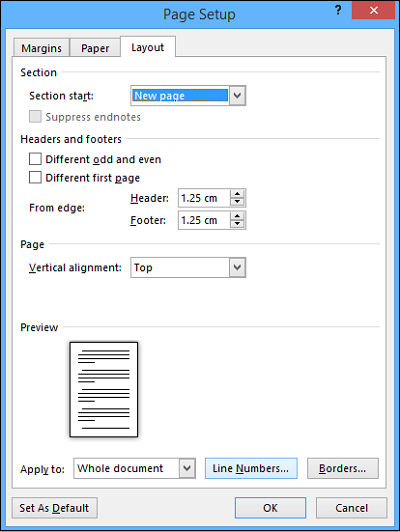
Task: Switch to the Paper tab
Action: (x=95, y=48)
